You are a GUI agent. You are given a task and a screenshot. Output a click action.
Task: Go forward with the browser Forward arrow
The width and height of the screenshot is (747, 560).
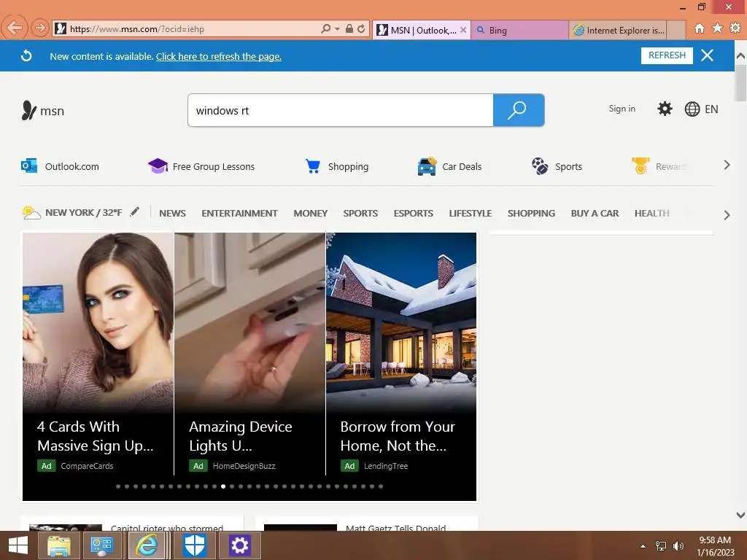click(x=40, y=28)
